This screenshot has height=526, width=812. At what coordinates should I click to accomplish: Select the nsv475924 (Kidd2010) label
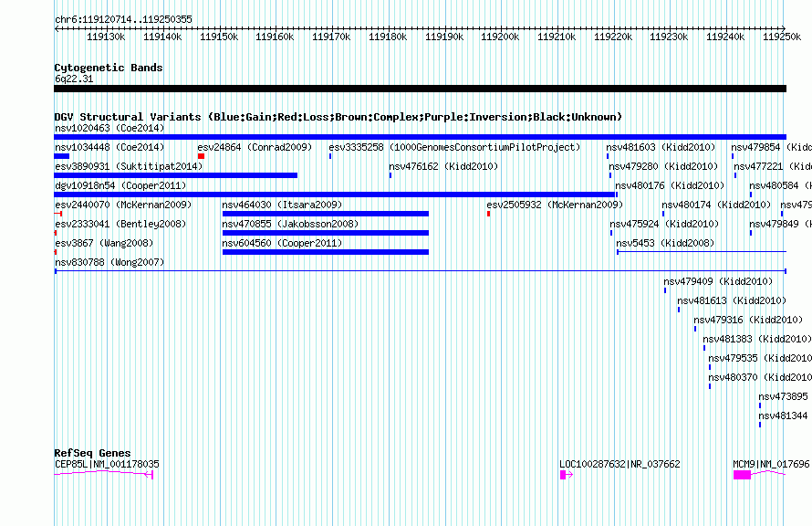664,224
